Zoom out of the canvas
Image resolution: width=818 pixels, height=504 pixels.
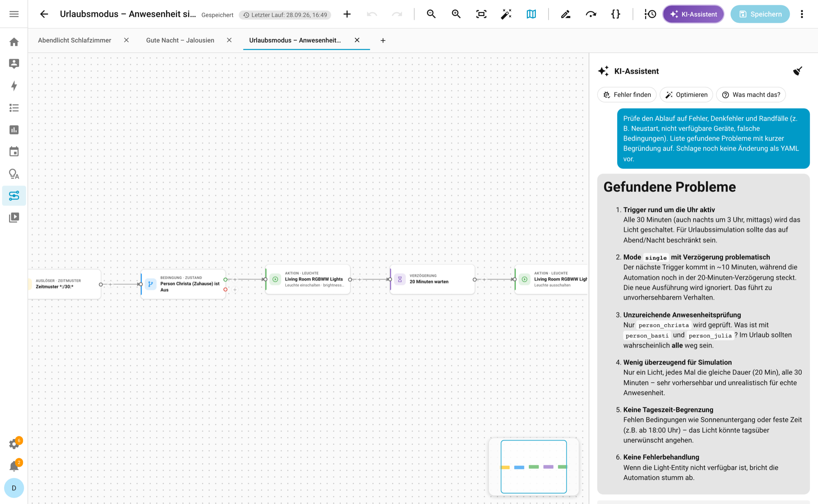coord(431,14)
